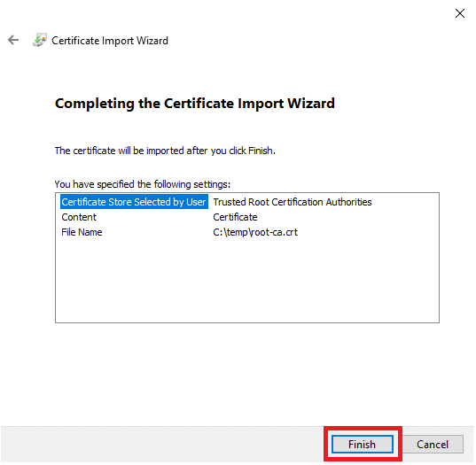The width and height of the screenshot is (476, 465).
Task: Click the C:\temp\root-ca.crt file path
Action: [x=255, y=232]
